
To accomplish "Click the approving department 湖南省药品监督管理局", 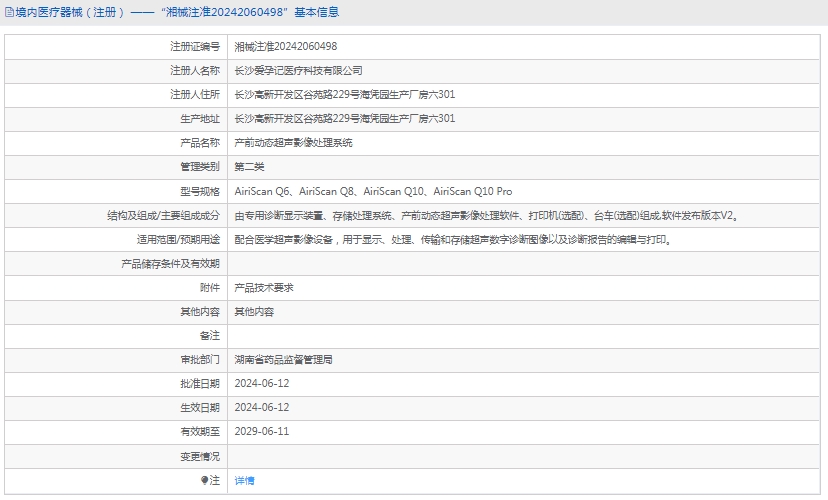I will pyautogui.click(x=283, y=360).
